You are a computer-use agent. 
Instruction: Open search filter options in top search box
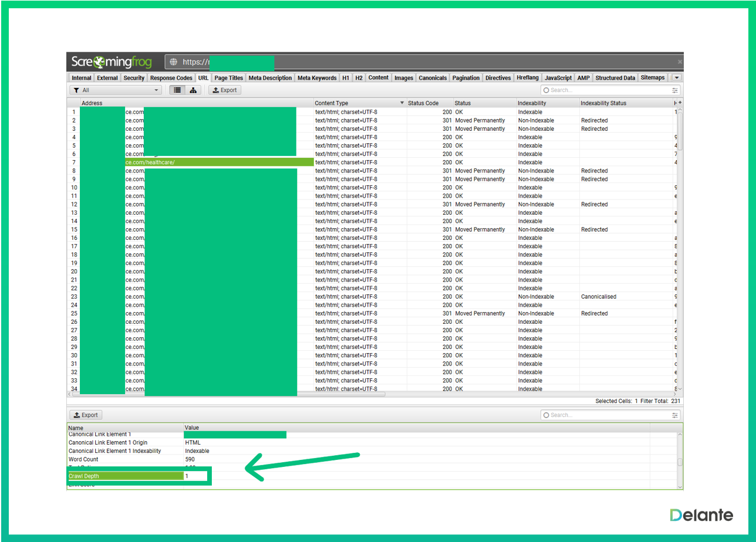[x=675, y=90]
